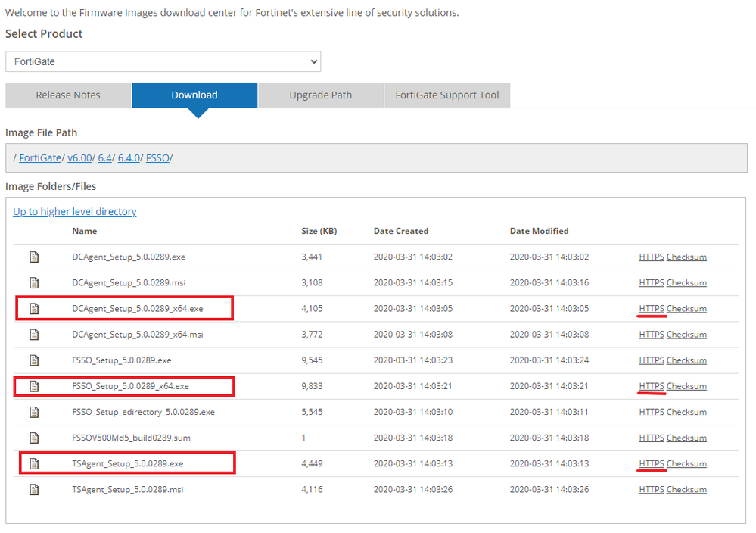Viewport: 756px width, 533px height.
Task: Download DCAgent_Setup_5.0.0289.msi via HTTPS
Action: (652, 282)
